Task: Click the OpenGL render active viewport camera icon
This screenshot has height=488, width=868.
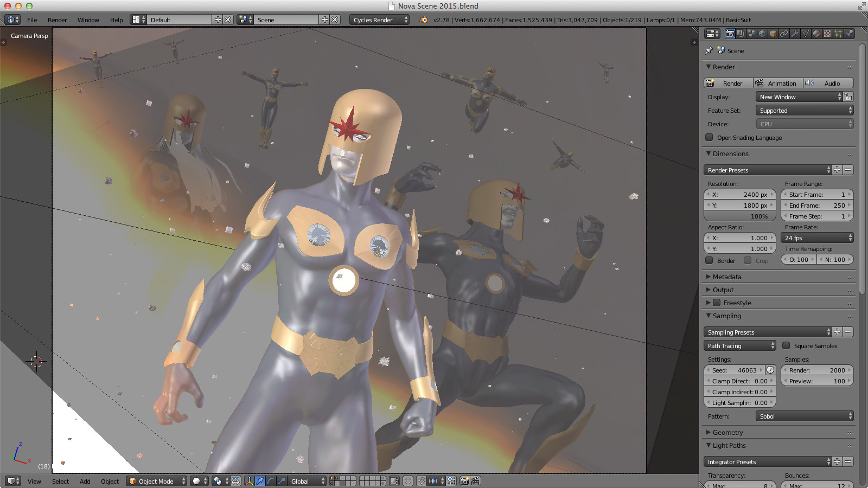Action: pyautogui.click(x=465, y=481)
